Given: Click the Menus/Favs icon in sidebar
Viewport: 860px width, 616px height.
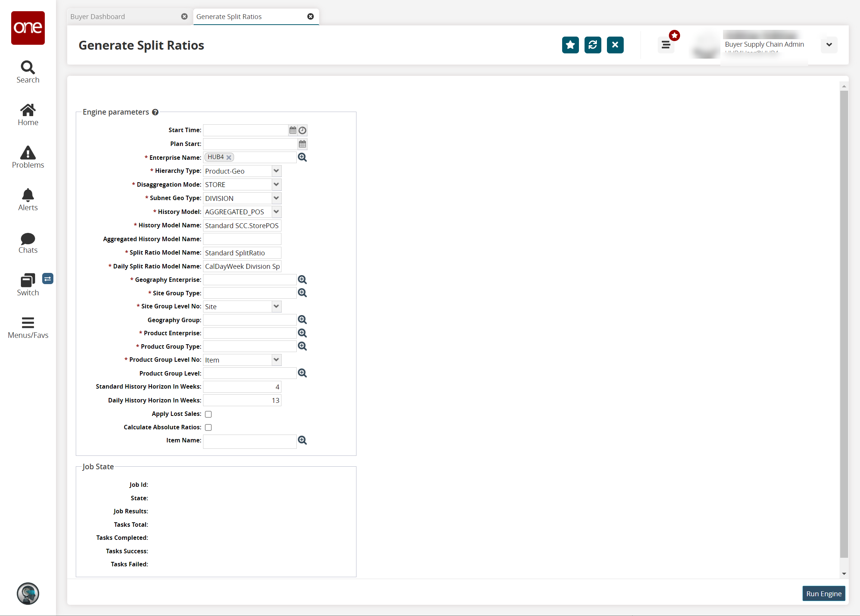Looking at the screenshot, I should (27, 323).
